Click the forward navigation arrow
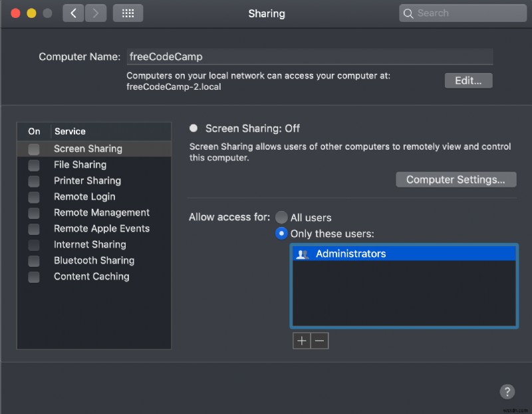532x414 pixels. pyautogui.click(x=95, y=13)
